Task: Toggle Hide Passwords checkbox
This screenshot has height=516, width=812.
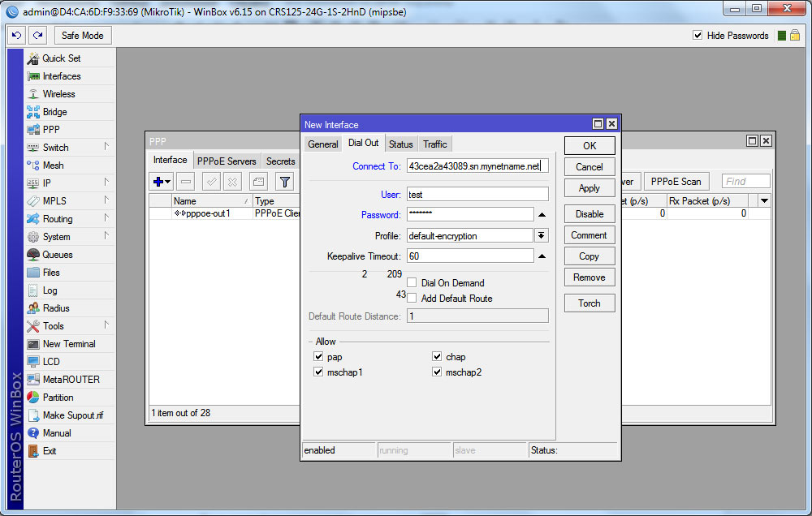Action: tap(698, 36)
